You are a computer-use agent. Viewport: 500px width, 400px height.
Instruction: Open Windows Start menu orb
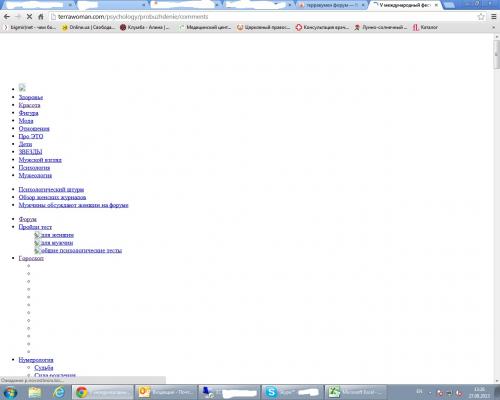coord(10,392)
